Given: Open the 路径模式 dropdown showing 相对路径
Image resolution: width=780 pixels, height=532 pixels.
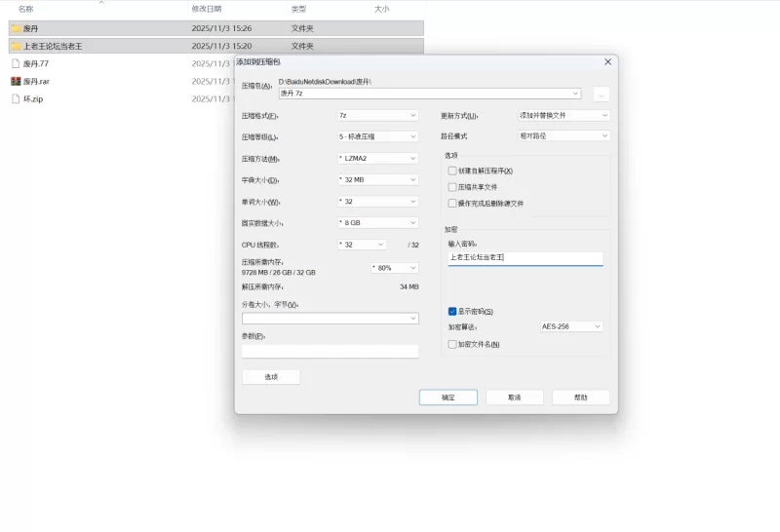Looking at the screenshot, I should tap(565, 135).
